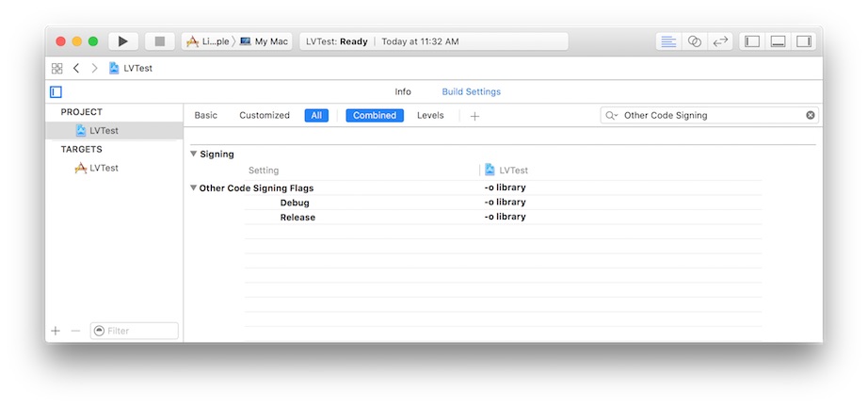Click the Stop button in toolbar
This screenshot has width=868, height=407.
tap(159, 41)
